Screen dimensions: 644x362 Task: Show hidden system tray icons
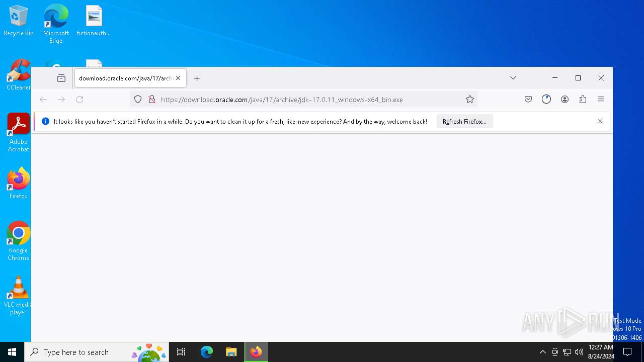point(542,352)
